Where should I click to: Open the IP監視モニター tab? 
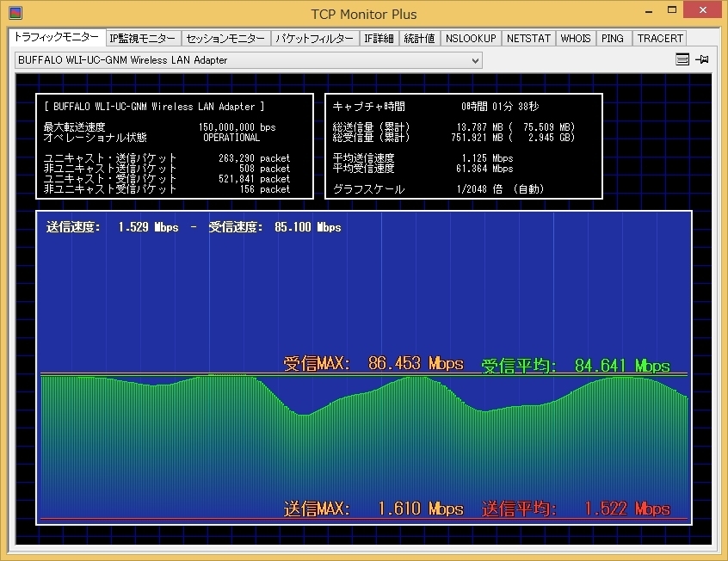[143, 39]
